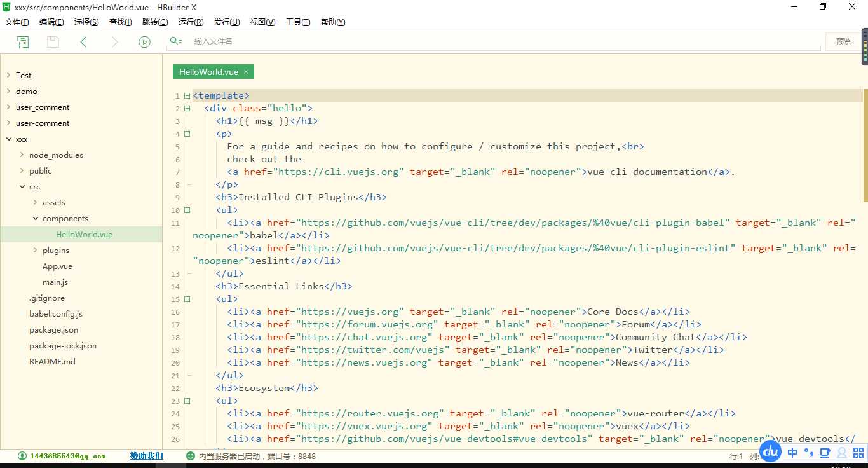
Task: Expand the demo project folder
Action: 8,91
